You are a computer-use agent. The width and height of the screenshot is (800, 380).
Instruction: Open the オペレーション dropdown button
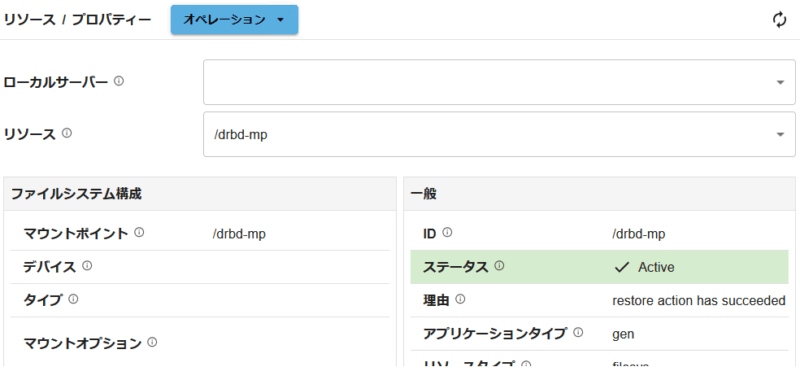coord(234,20)
